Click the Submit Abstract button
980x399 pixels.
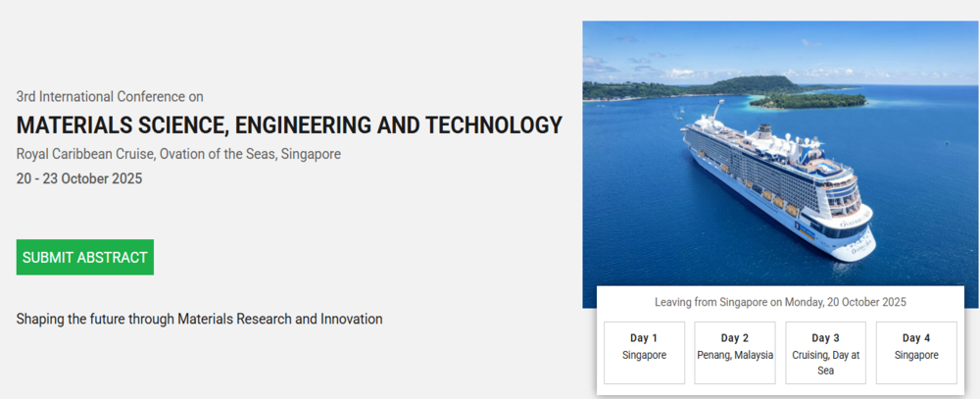[85, 257]
